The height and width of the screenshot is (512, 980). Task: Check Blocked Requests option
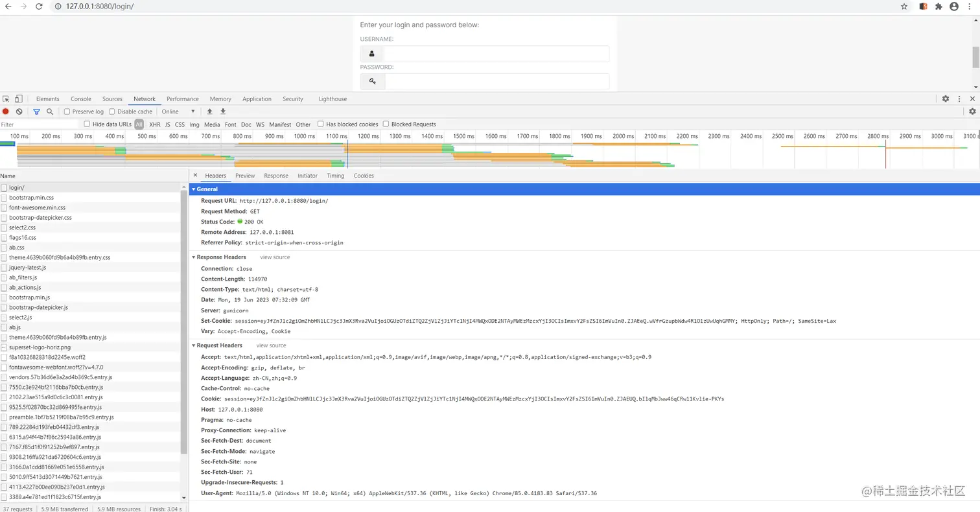[386, 124]
